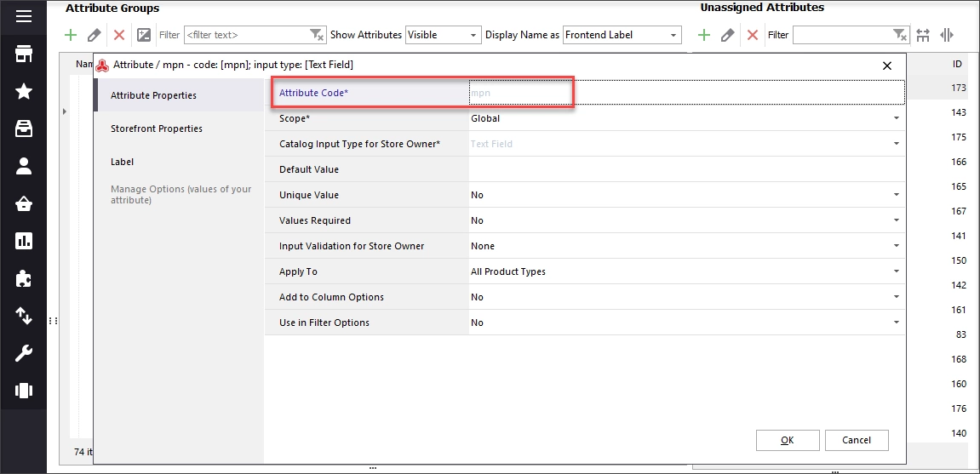The image size is (980, 474).
Task: Confirm with the OK button
Action: click(x=788, y=440)
